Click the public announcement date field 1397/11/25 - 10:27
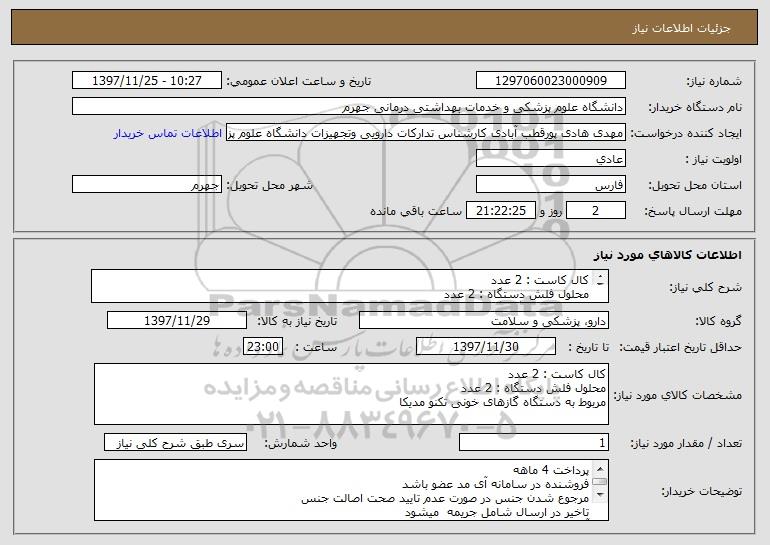This screenshot has height=545, width=770. tap(147, 81)
